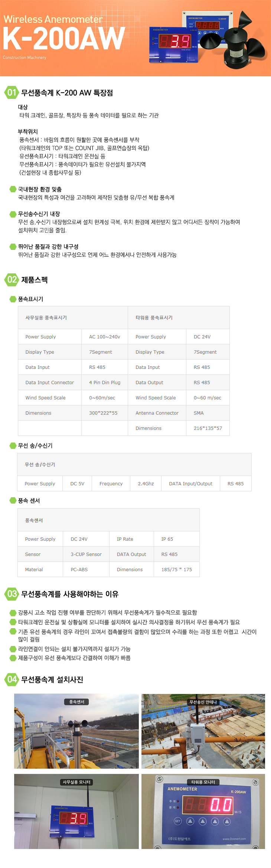
Task: Click the green 02 badge beside 제품스펙
Action: (12, 280)
